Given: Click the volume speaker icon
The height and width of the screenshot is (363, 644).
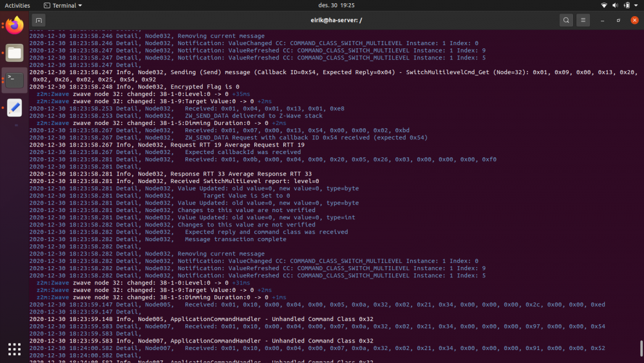Looking at the screenshot, I should click(615, 5).
